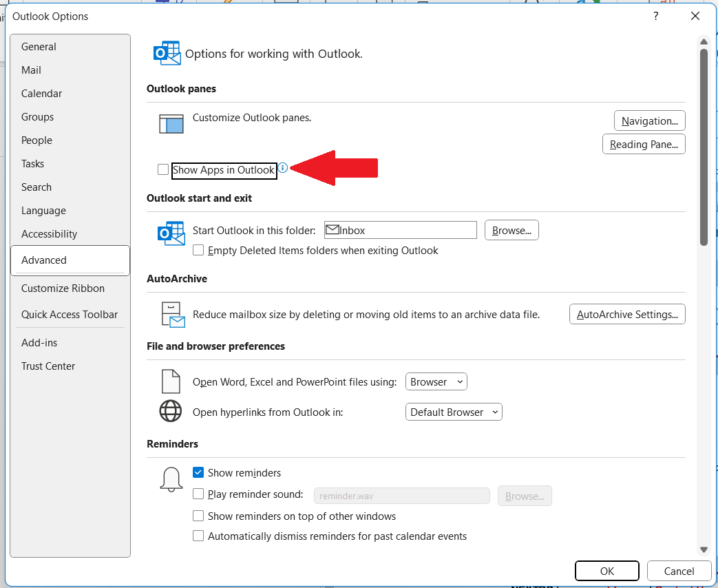The height and width of the screenshot is (588, 718).
Task: Select Groups in the sidebar
Action: [70, 117]
